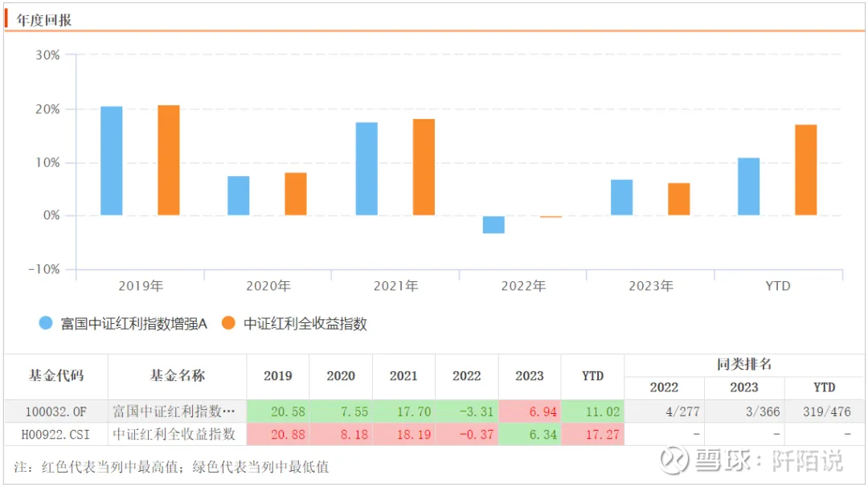Click the footnote 注：红色代表当列中最高值
This screenshot has width=868, height=487.
[96, 467]
